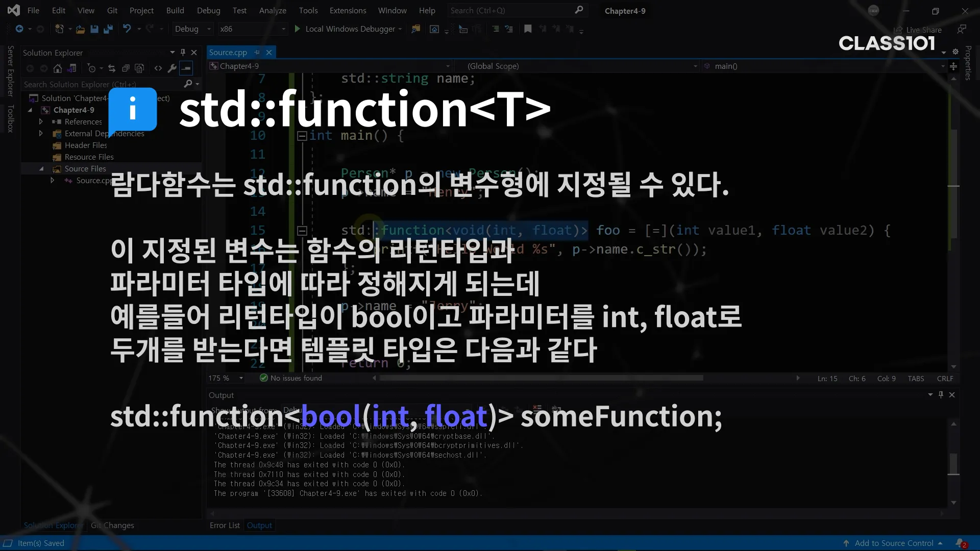Click the Save All toolbar icon
The width and height of the screenshot is (980, 551).
coord(108,29)
